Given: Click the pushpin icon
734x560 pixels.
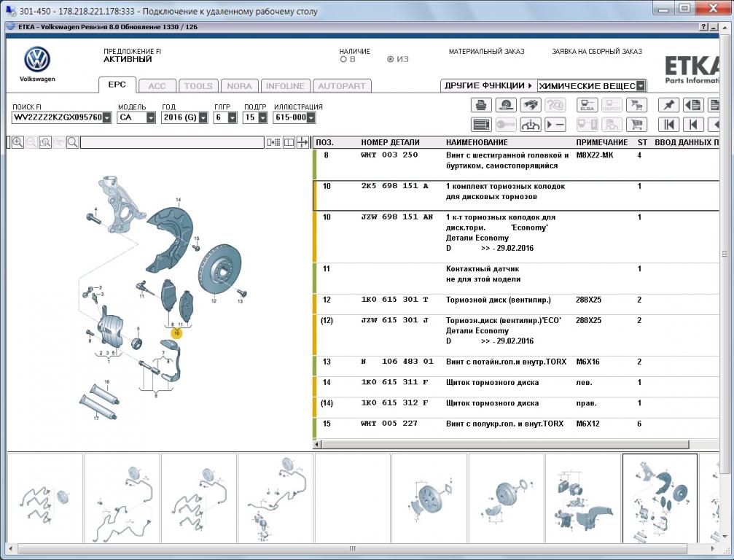Looking at the screenshot, I should (x=668, y=105).
